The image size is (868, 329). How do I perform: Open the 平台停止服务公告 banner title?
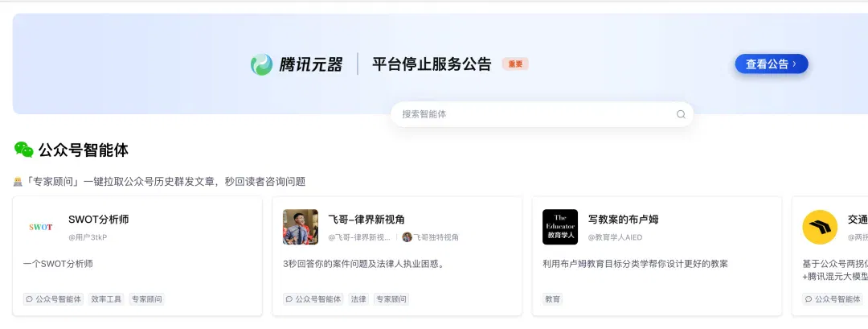pos(432,64)
